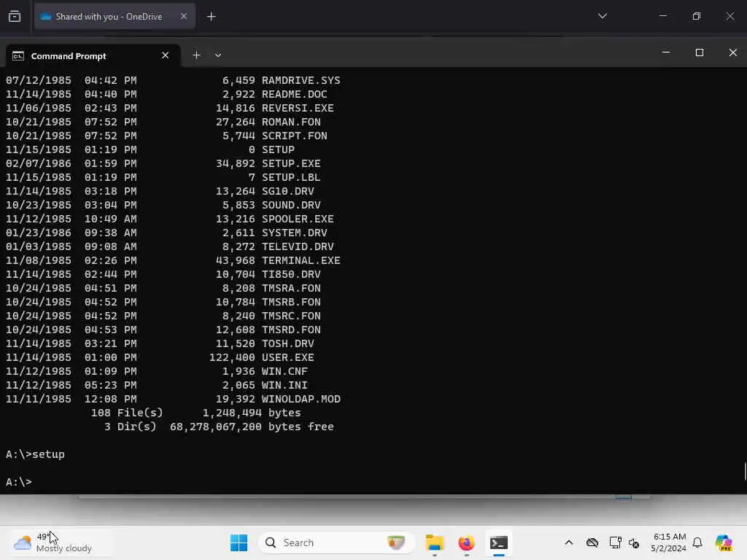The image size is (747, 560).
Task: Expand the browser tab list chevron
Action: pos(602,16)
